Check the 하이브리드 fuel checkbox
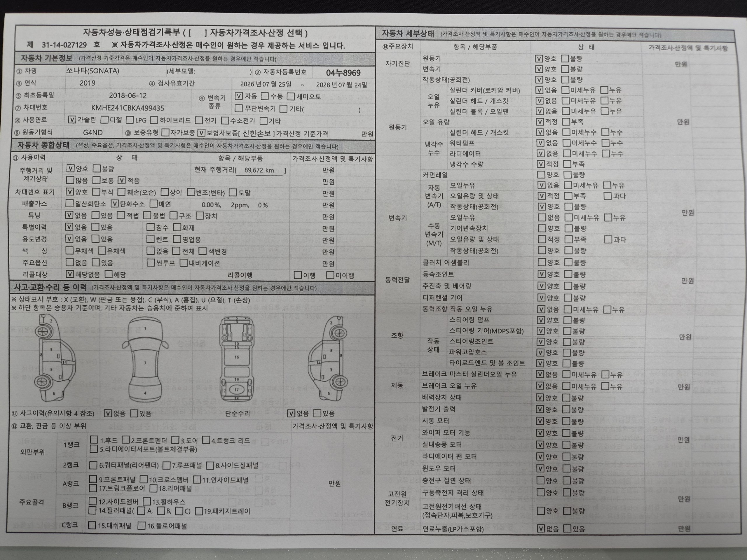 pyautogui.click(x=154, y=120)
